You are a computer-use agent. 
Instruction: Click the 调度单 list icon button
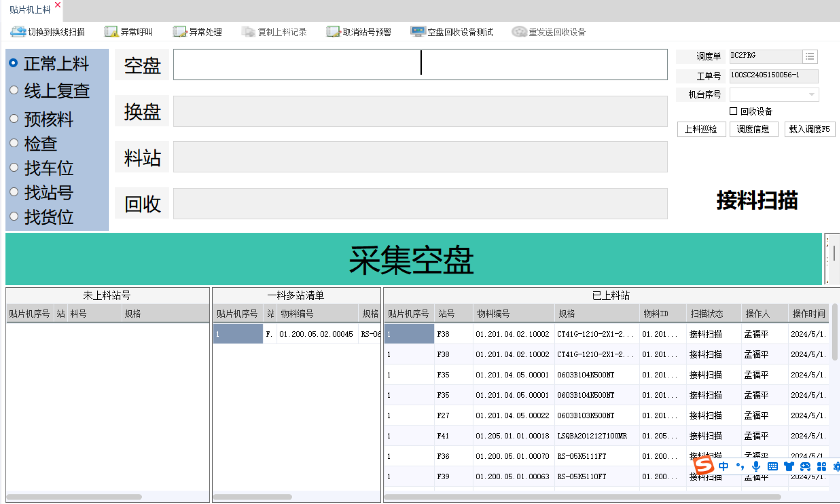coord(810,56)
